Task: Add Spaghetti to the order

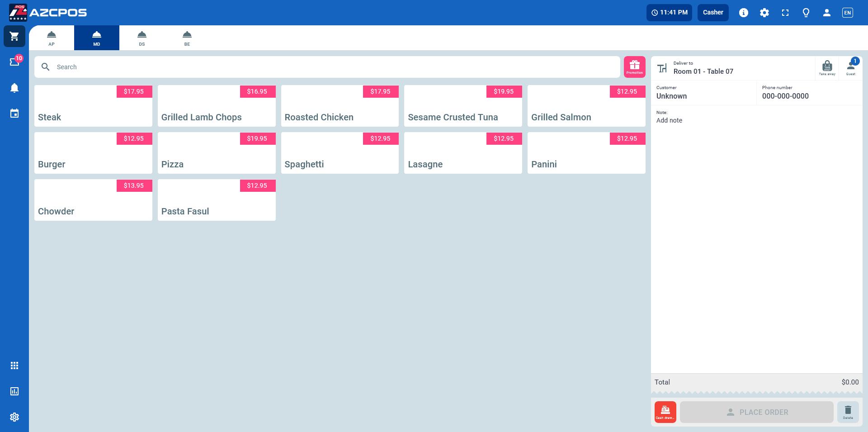Action: [x=340, y=153]
